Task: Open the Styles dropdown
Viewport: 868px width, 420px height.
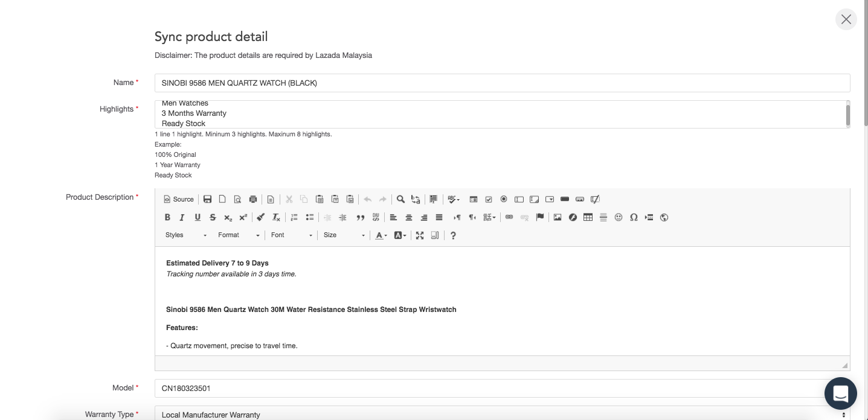Action: (185, 235)
